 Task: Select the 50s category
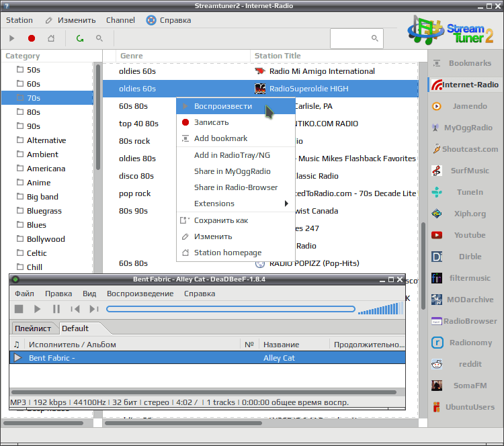(47, 70)
